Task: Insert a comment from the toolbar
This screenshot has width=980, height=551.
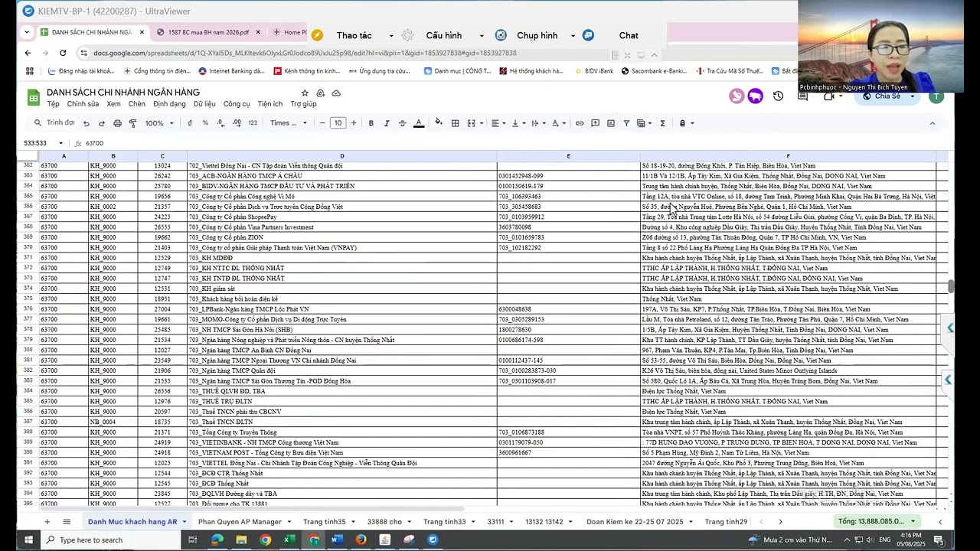Action: (595, 123)
